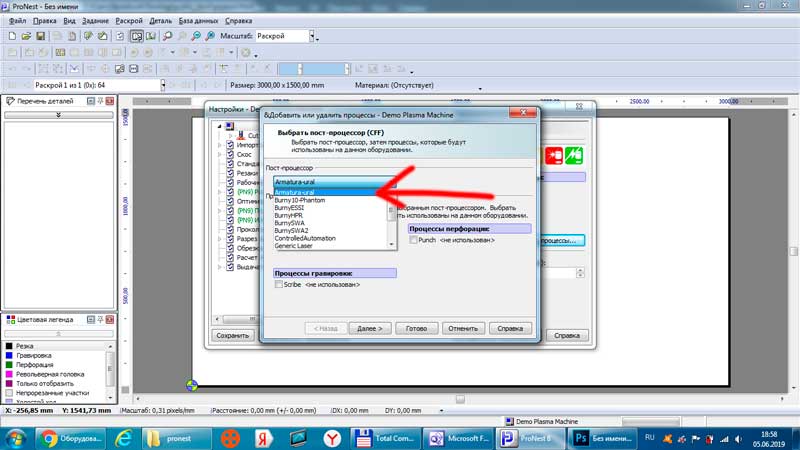Open the Масштаб dropdown arrow
This screenshot has height=450, width=800.
(312, 36)
